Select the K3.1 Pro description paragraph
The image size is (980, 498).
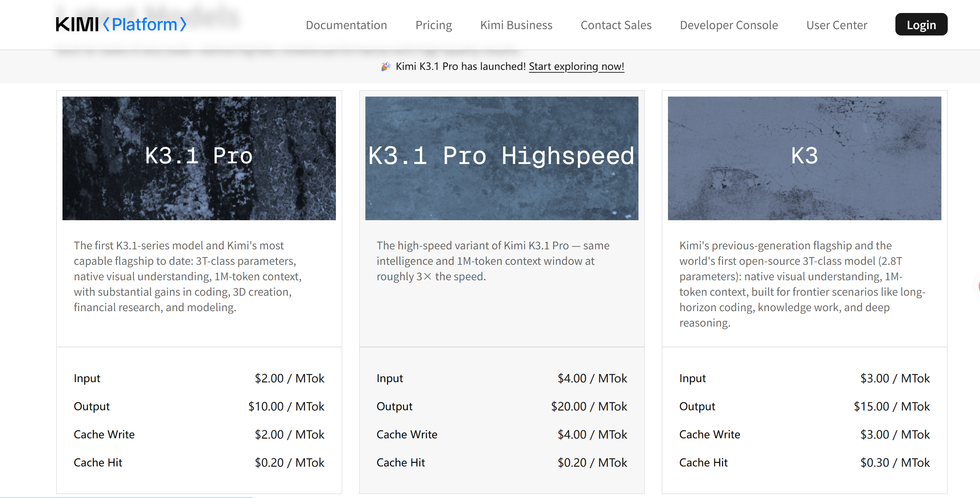188,276
